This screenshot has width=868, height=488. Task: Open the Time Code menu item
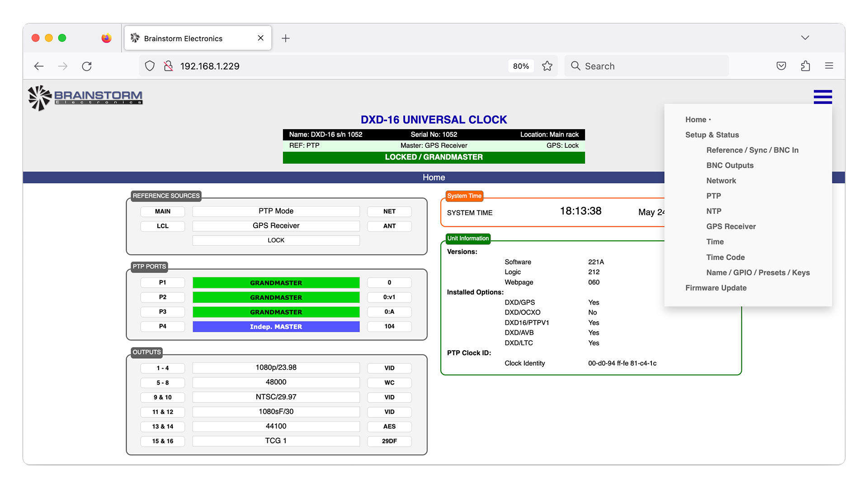[725, 257]
